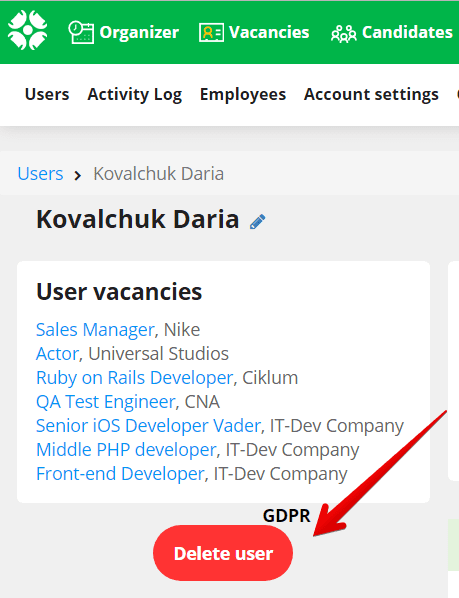
Task: Switch to the Activity Log tab
Action: tap(135, 95)
